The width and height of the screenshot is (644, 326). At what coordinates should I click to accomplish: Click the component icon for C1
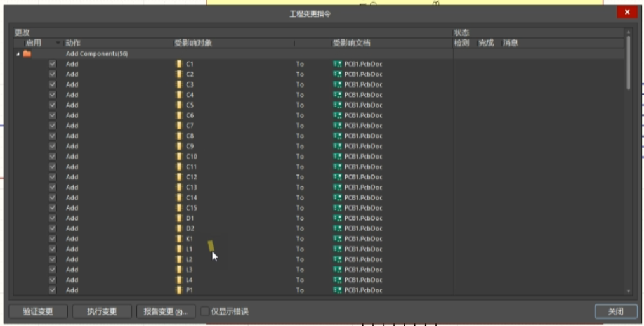[x=179, y=64]
